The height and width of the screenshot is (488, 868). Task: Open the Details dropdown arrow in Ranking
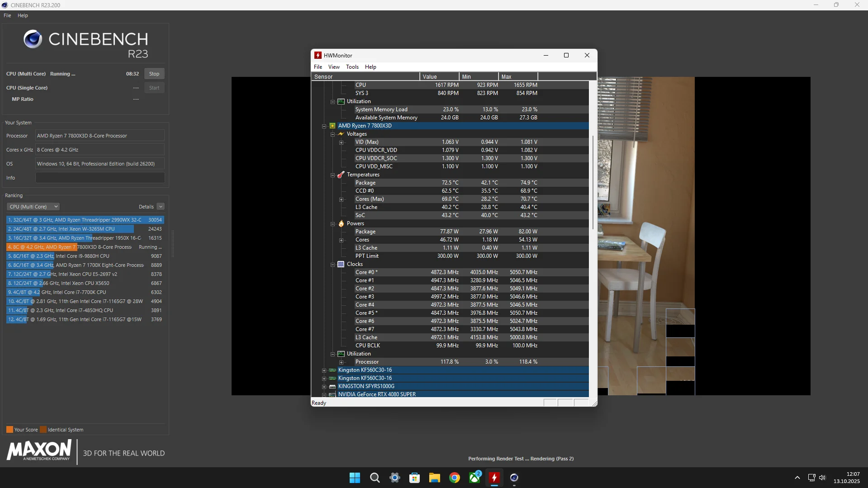pos(161,207)
